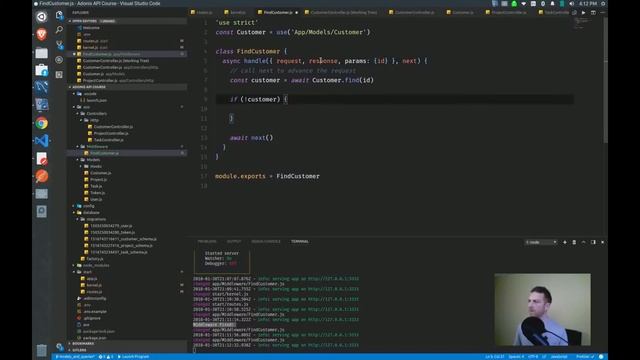Click the notification bell in system tray

click(552, 4)
